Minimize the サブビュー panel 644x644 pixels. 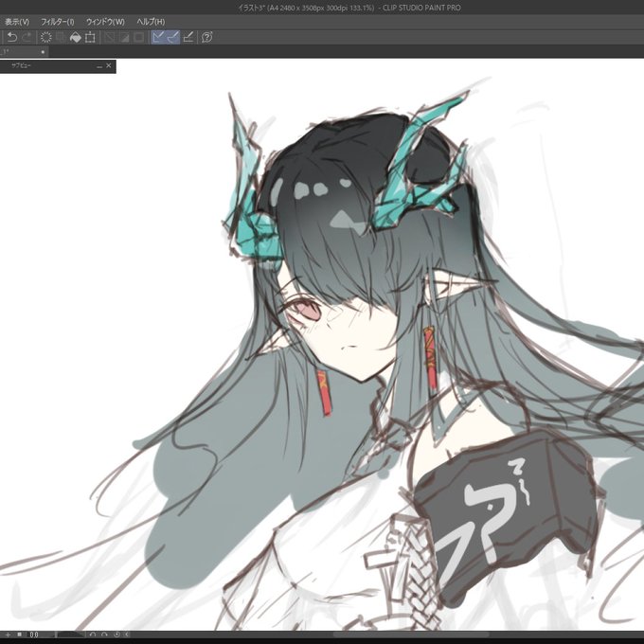coord(99,66)
